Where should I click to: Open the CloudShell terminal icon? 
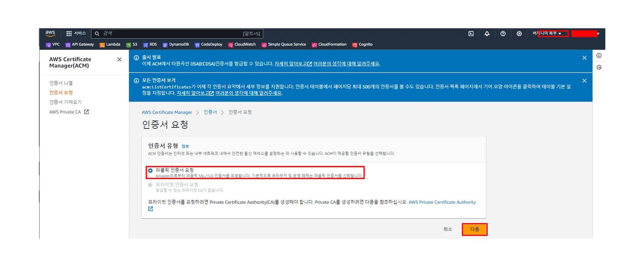[x=471, y=34]
